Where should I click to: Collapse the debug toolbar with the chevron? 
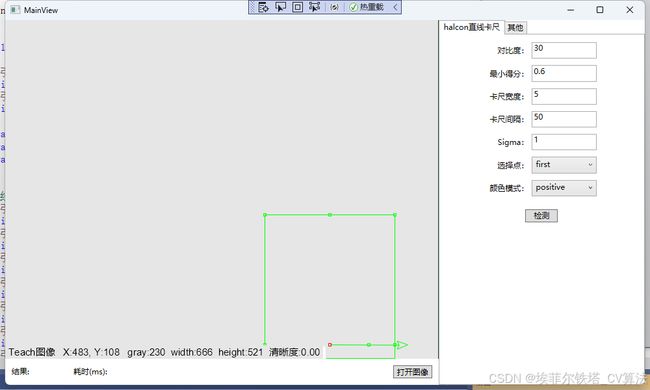pyautogui.click(x=395, y=7)
